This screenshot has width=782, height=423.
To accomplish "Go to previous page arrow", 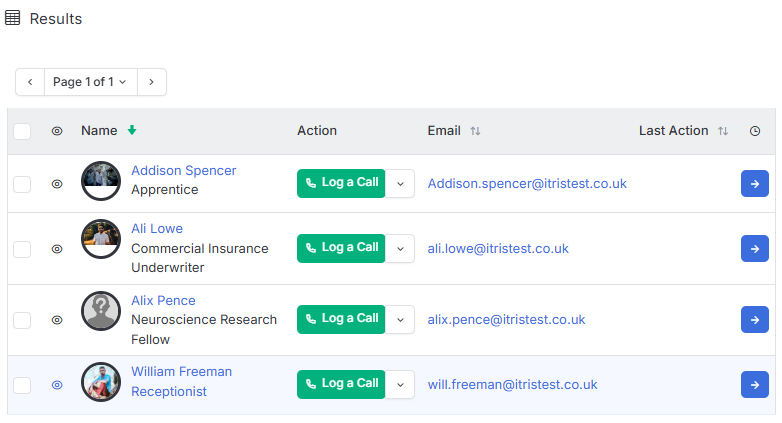I will pyautogui.click(x=30, y=82).
